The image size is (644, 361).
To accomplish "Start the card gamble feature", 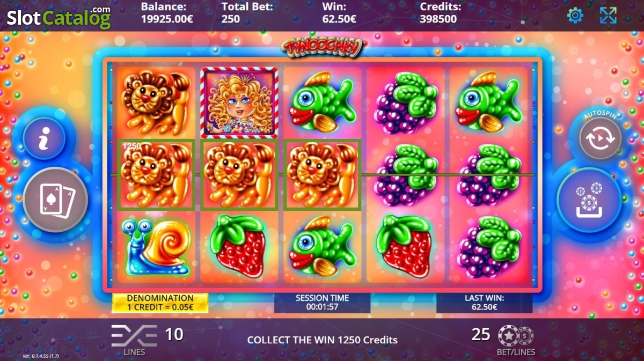I will 55,199.
